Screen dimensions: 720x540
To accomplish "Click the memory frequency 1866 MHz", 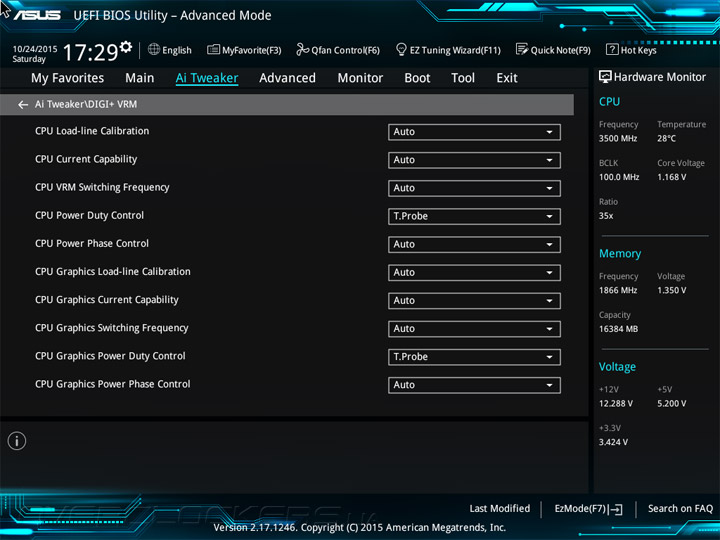I will pos(618,290).
